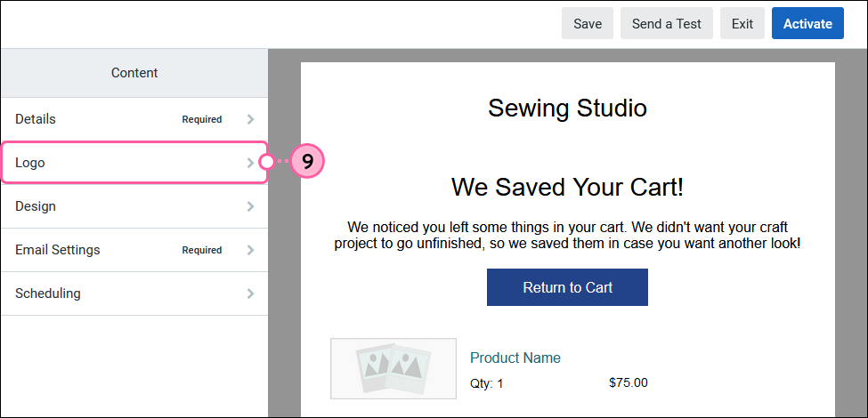
Task: Click the Return to Cart button
Action: [567, 287]
